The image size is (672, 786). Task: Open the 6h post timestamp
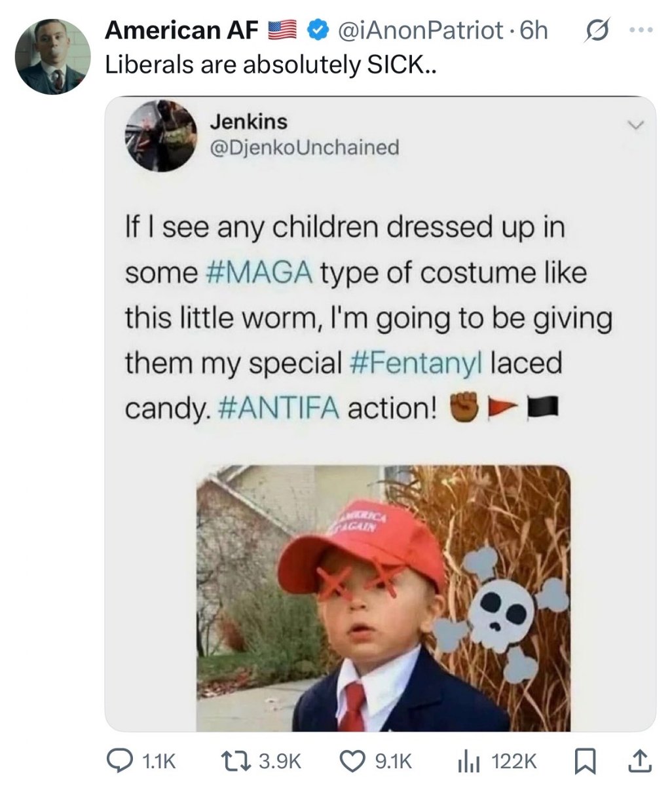pyautogui.click(x=532, y=30)
